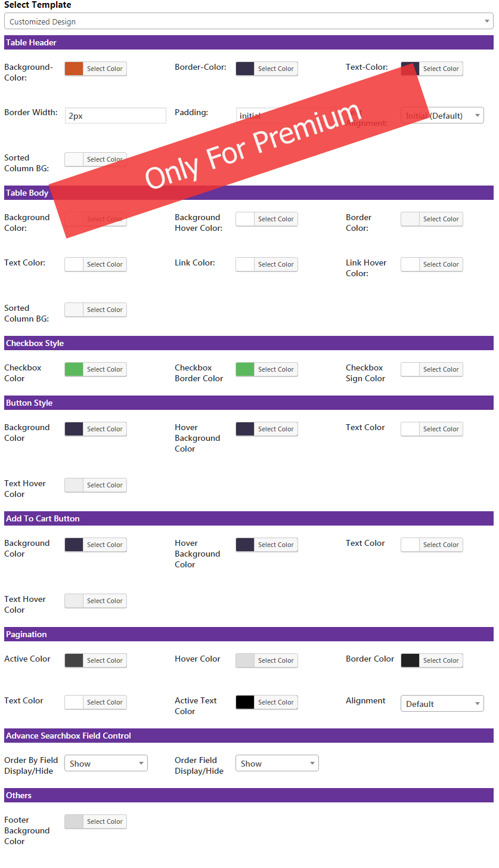This screenshot has height=868, width=499.
Task: Click Table Body Sorted Column BG swatch
Action: pyautogui.click(x=74, y=310)
